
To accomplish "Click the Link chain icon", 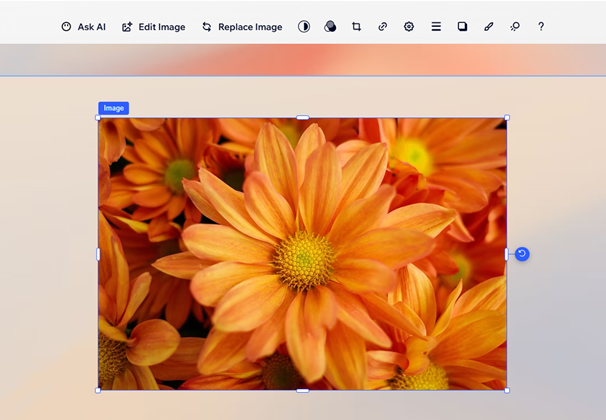I will coord(382,27).
